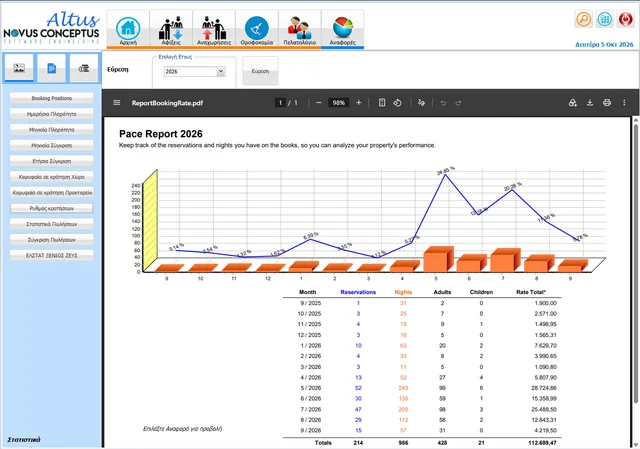
Task: Click the fit to page icon
Action: [382, 103]
